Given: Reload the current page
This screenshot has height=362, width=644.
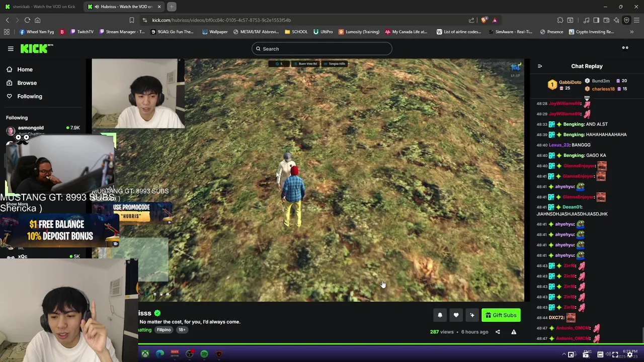Looking at the screenshot, I should (27, 20).
